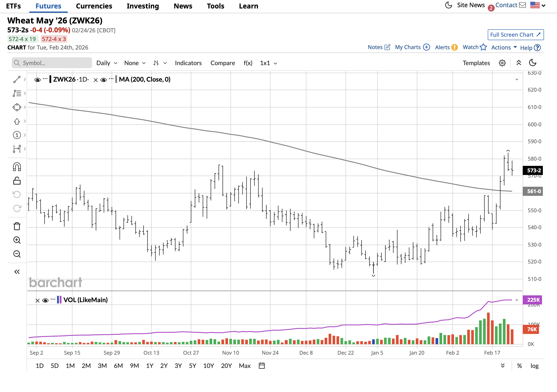Click the zoom in magnifier icon
Image resolution: width=557 pixels, height=392 pixels.
tap(17, 240)
